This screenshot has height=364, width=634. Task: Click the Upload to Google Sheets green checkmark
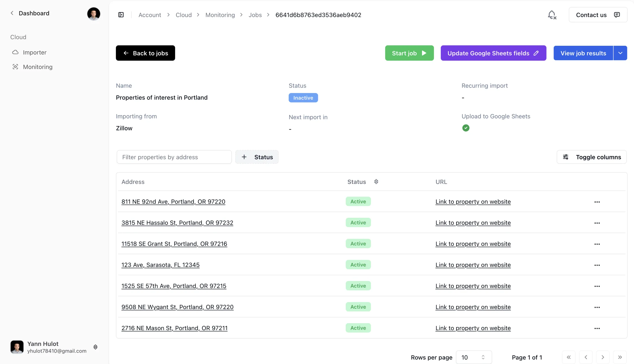click(x=465, y=128)
